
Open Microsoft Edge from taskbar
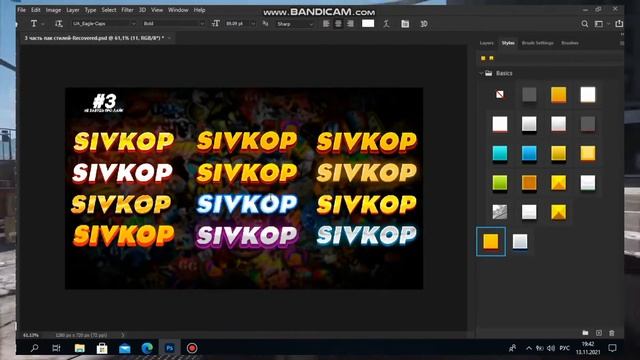[147, 348]
